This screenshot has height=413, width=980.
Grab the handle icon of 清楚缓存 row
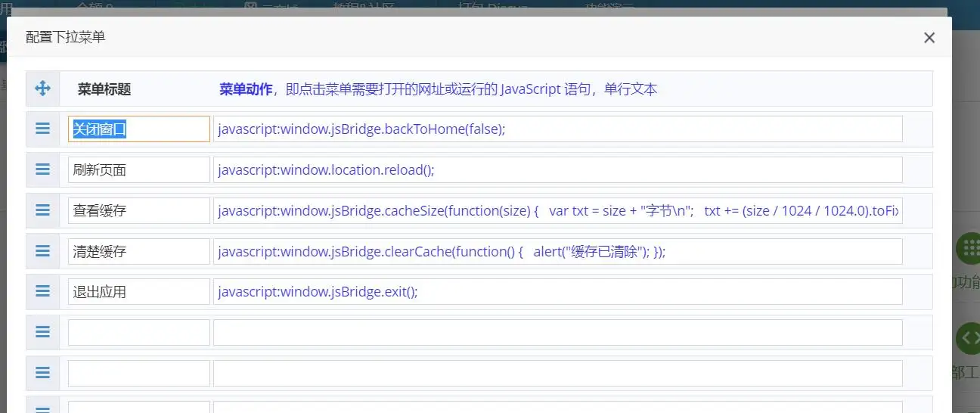[43, 251]
